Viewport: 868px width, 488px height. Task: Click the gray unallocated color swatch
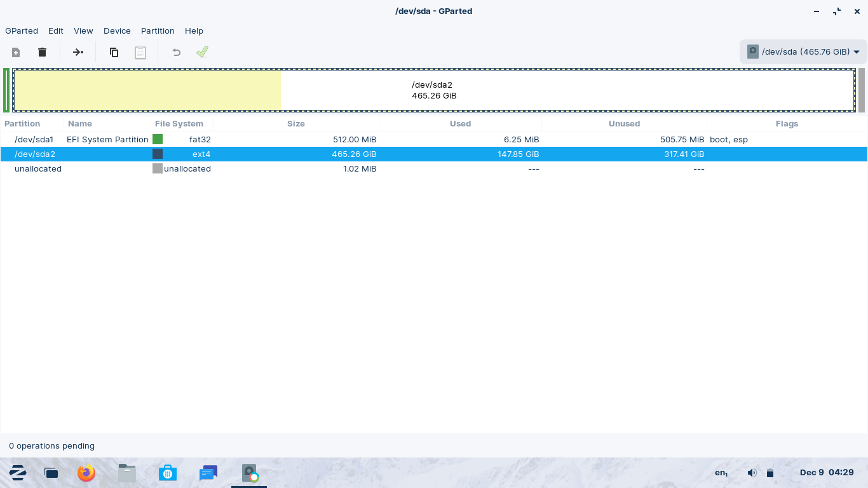[x=158, y=168]
